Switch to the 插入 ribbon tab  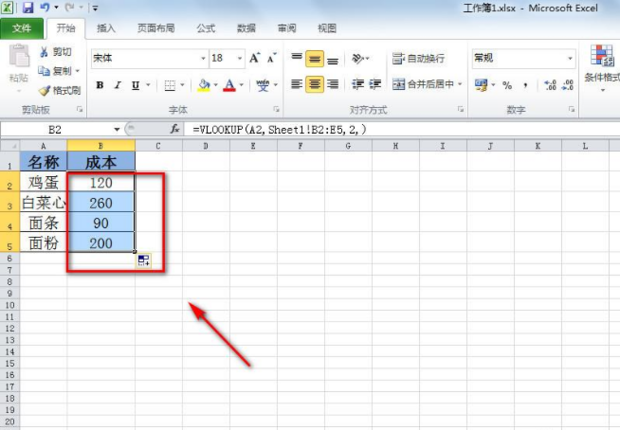tap(106, 28)
